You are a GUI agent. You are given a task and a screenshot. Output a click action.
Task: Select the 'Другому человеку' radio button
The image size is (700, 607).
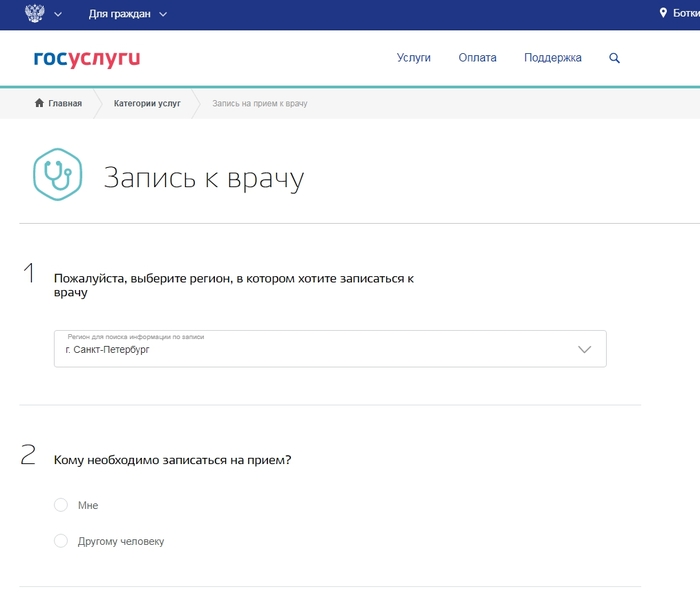[61, 540]
